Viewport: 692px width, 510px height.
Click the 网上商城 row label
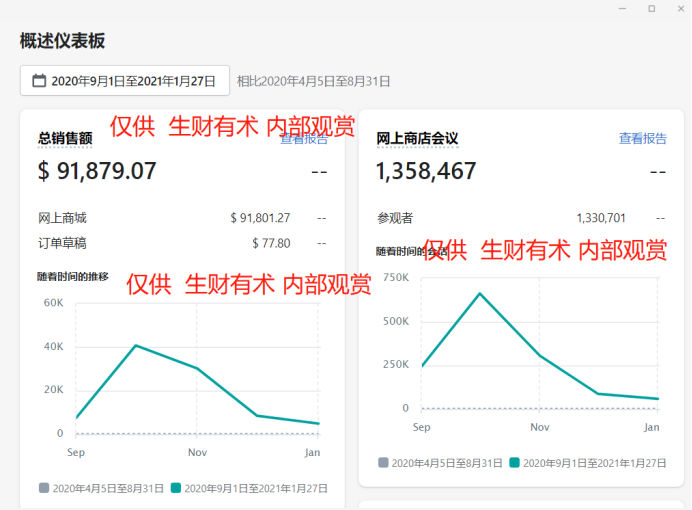coord(62,218)
